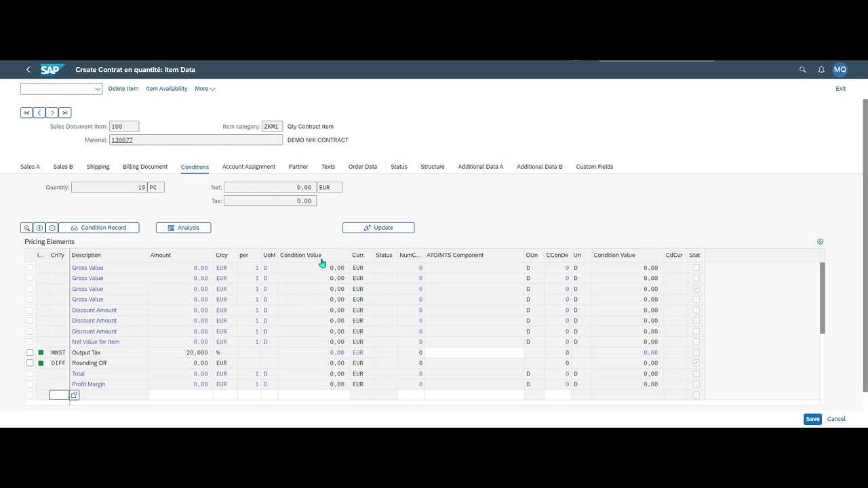Viewport: 868px width, 488px height.
Task: Go to the previous item
Action: point(39,113)
